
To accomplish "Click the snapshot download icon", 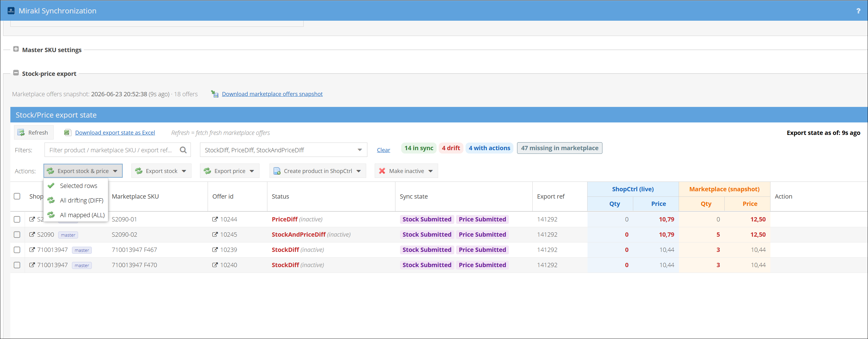I will pyautogui.click(x=215, y=94).
